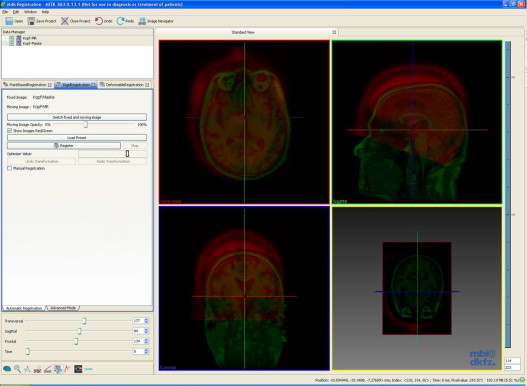Click Switch fixed and moving image button
527x386 pixels.
pyautogui.click(x=77, y=117)
